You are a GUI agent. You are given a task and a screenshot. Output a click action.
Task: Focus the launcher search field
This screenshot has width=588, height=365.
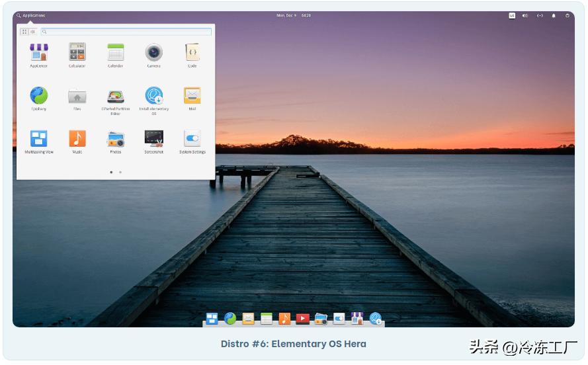(126, 32)
